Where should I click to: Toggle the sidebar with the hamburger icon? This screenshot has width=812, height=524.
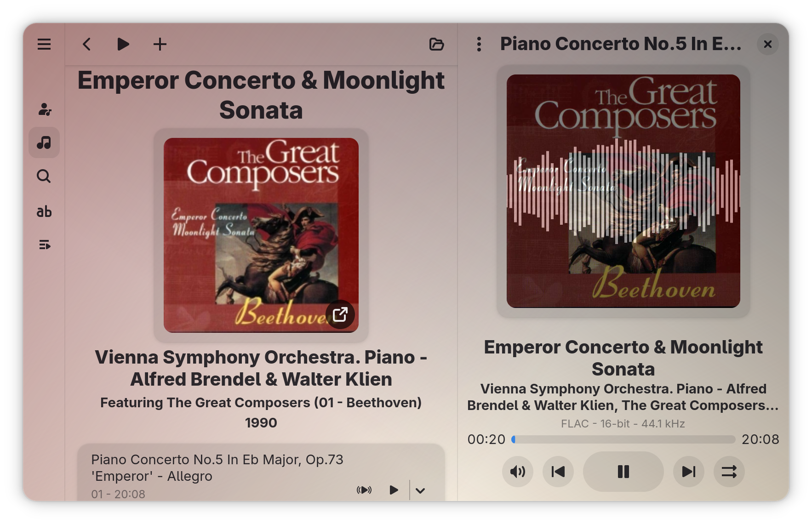pyautogui.click(x=44, y=44)
